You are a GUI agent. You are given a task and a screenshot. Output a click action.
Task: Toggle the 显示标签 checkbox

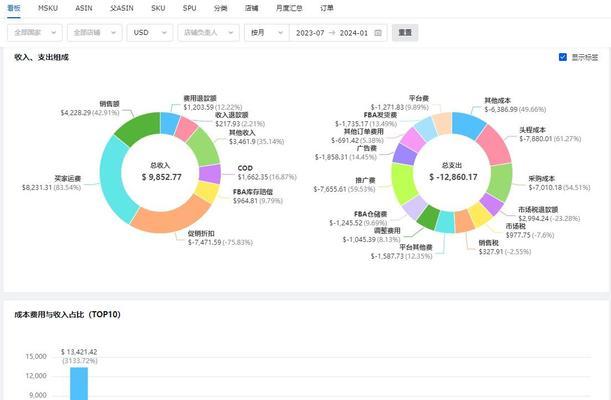tap(563, 57)
